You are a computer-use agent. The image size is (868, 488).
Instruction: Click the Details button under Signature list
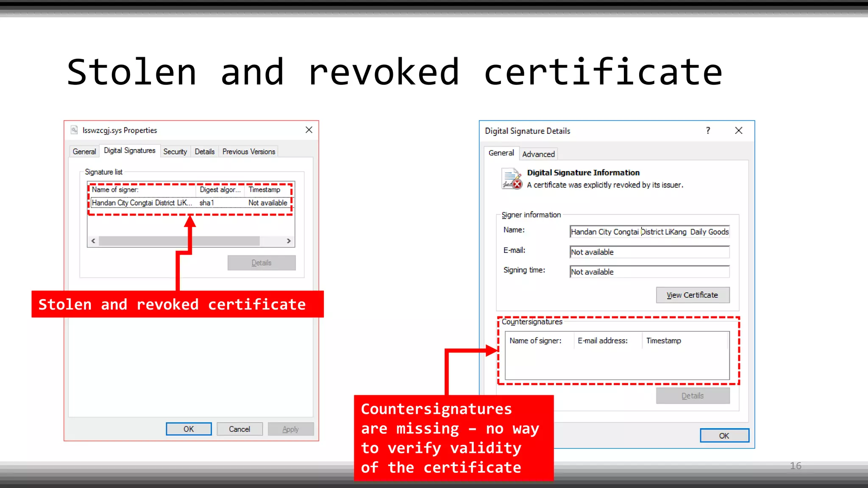[x=262, y=263]
